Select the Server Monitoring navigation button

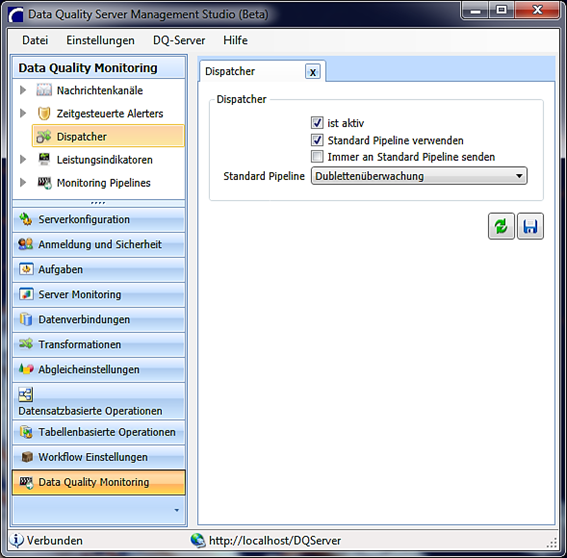coord(99,295)
